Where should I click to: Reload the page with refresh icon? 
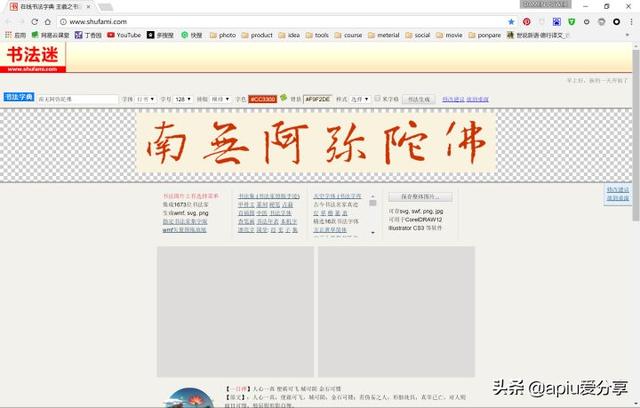[35, 22]
